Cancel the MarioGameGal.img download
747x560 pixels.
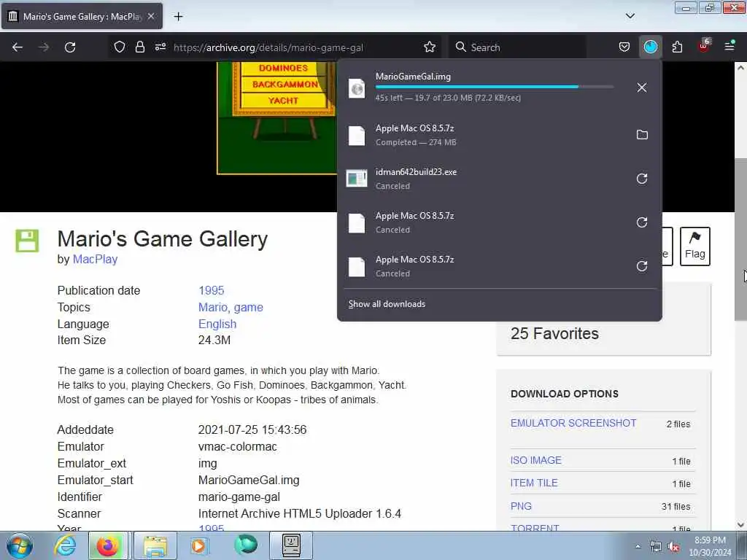pyautogui.click(x=642, y=87)
